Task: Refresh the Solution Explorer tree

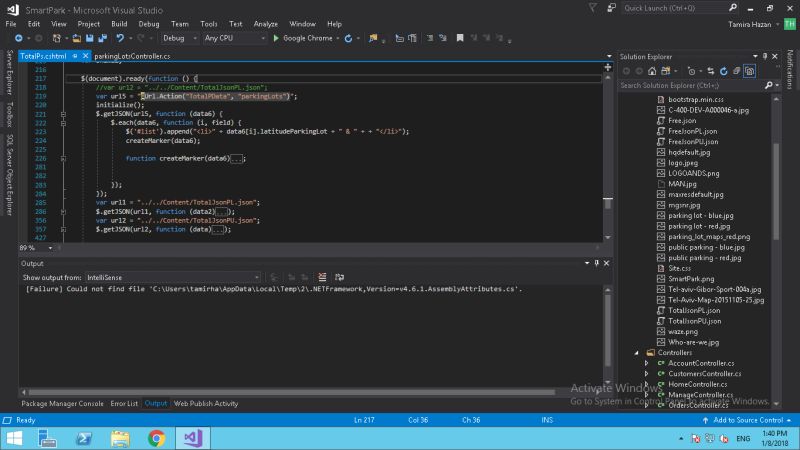Action: point(723,71)
